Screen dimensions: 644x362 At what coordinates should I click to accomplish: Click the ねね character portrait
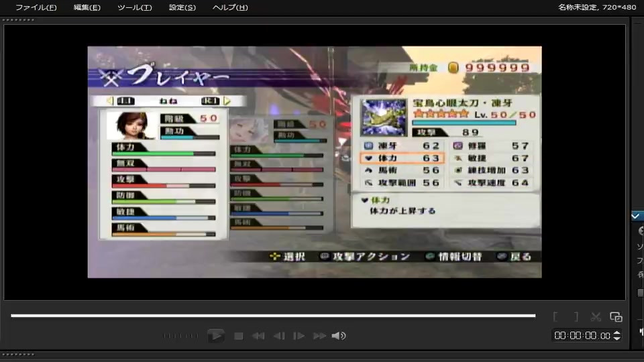click(x=132, y=125)
